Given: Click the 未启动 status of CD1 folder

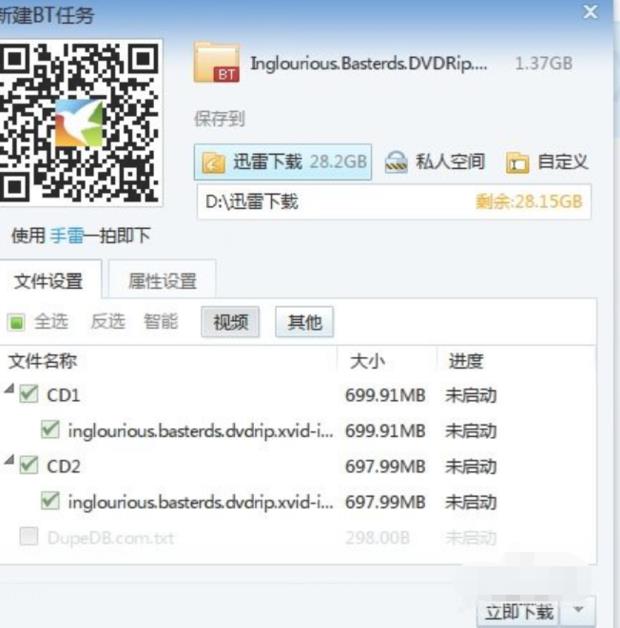Looking at the screenshot, I should click(471, 395).
